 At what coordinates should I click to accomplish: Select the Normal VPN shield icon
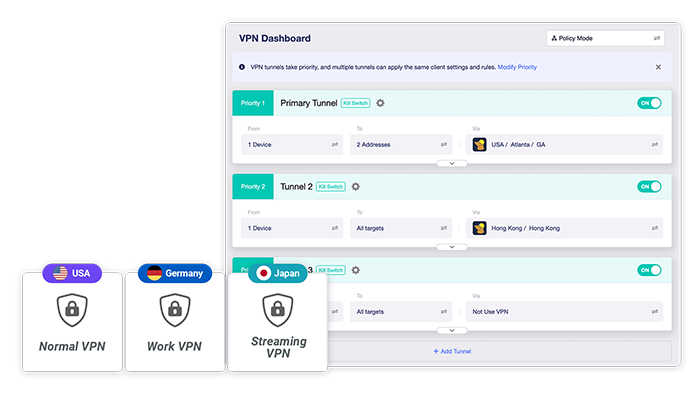tap(72, 310)
